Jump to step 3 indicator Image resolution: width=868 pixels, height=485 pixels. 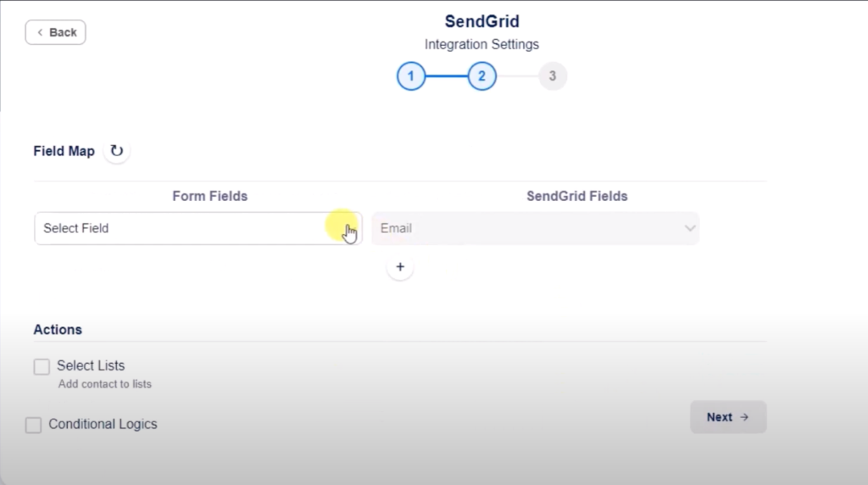[x=553, y=76]
